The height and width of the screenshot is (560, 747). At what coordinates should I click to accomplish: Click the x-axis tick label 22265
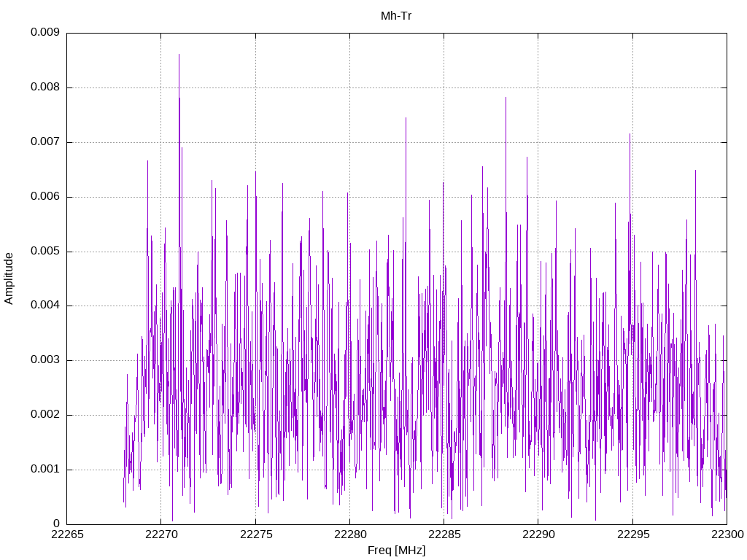pyautogui.click(x=66, y=534)
